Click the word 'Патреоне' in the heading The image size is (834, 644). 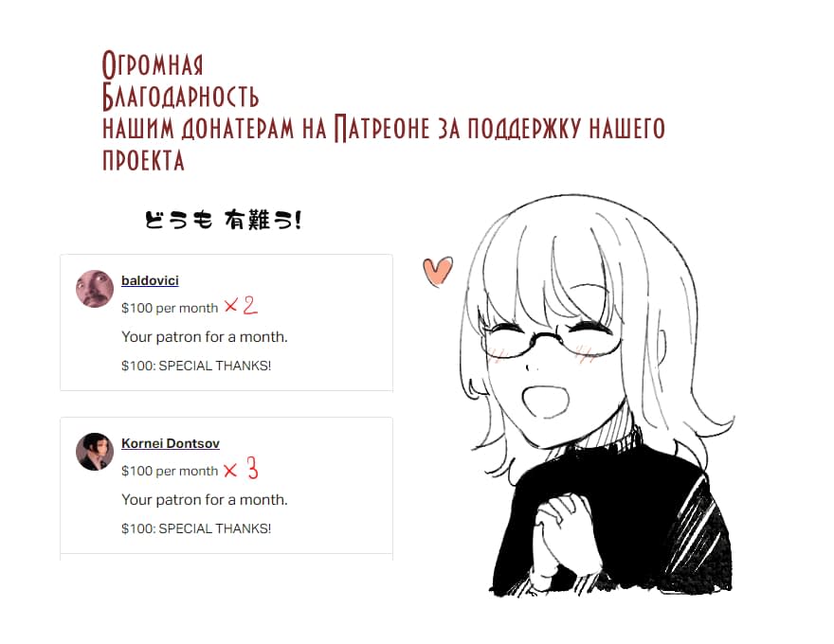(x=381, y=128)
